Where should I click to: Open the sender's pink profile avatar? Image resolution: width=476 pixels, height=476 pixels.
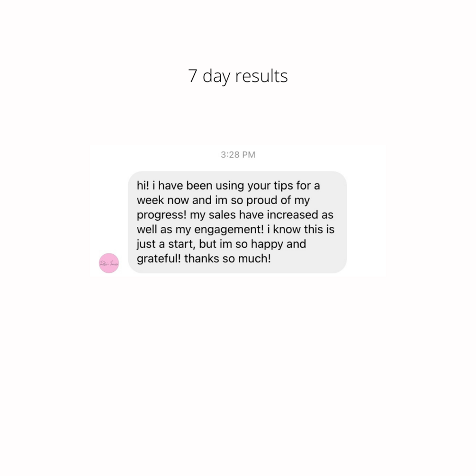(x=109, y=263)
